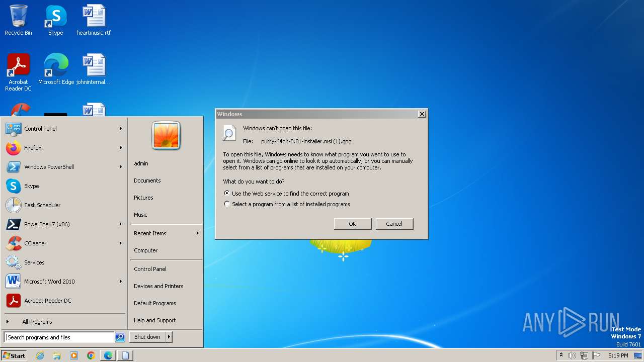Open Internet Explorer from the taskbar
This screenshot has height=362, width=644.
40,355
